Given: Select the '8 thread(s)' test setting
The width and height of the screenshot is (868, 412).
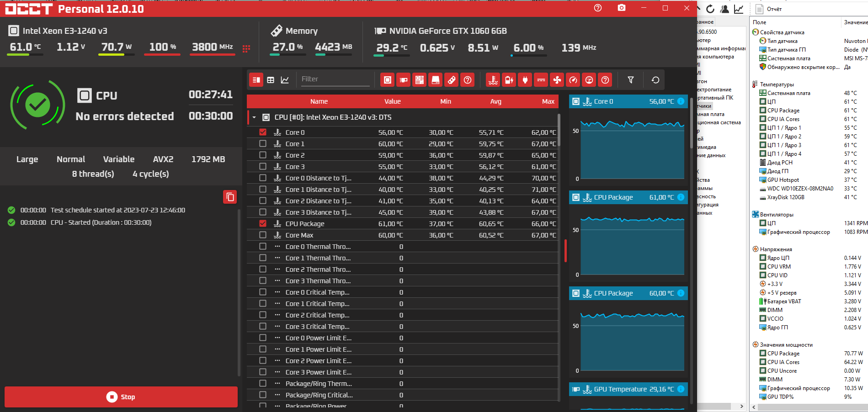Looking at the screenshot, I should coord(93,174).
